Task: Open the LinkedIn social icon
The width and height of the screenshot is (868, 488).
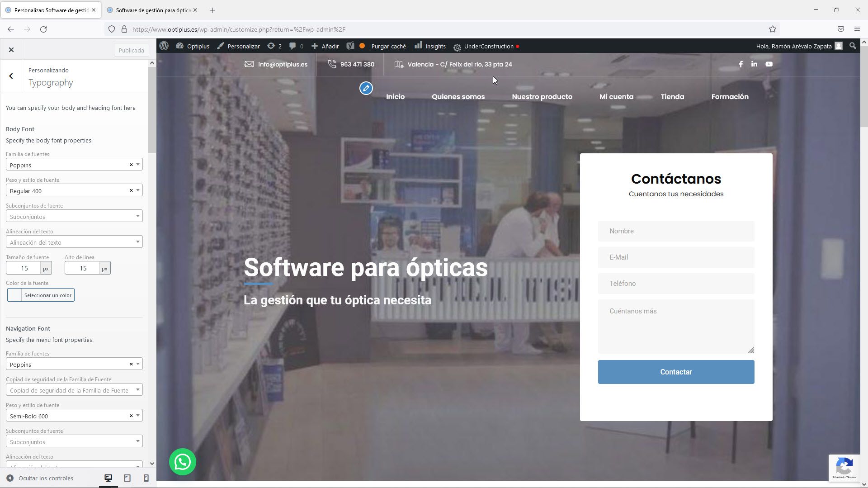Action: (754, 64)
